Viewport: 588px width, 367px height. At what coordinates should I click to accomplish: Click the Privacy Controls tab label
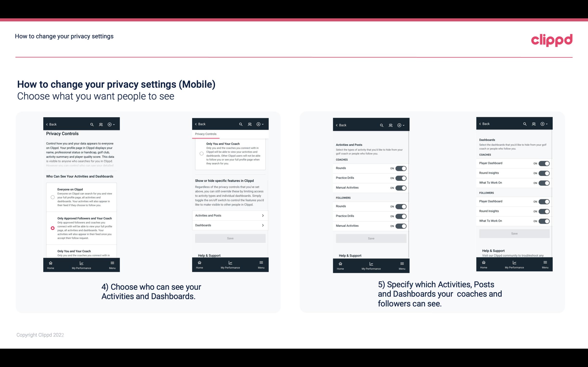(x=205, y=134)
